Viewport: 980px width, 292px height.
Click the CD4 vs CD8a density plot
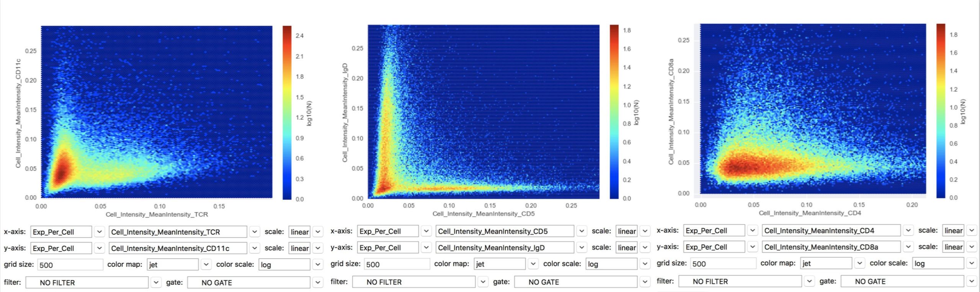coord(813,109)
